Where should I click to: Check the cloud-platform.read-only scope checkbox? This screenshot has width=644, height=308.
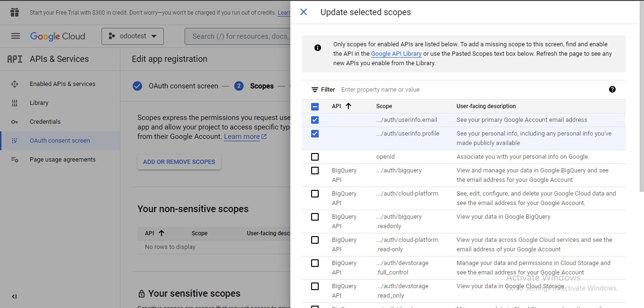[315, 240]
